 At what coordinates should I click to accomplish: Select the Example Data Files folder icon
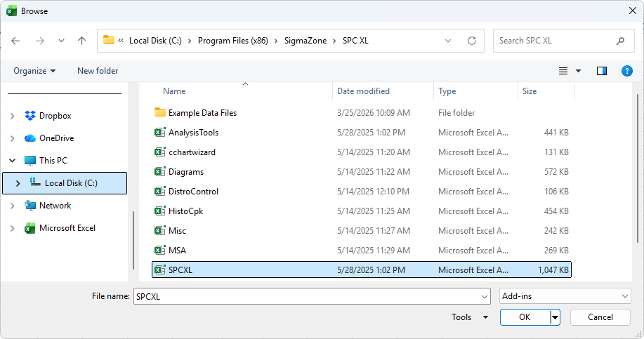coord(159,112)
